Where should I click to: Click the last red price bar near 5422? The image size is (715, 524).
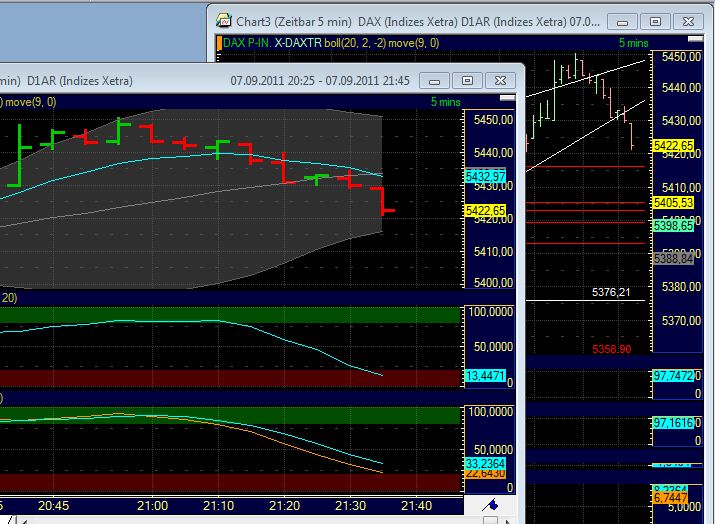(383, 201)
